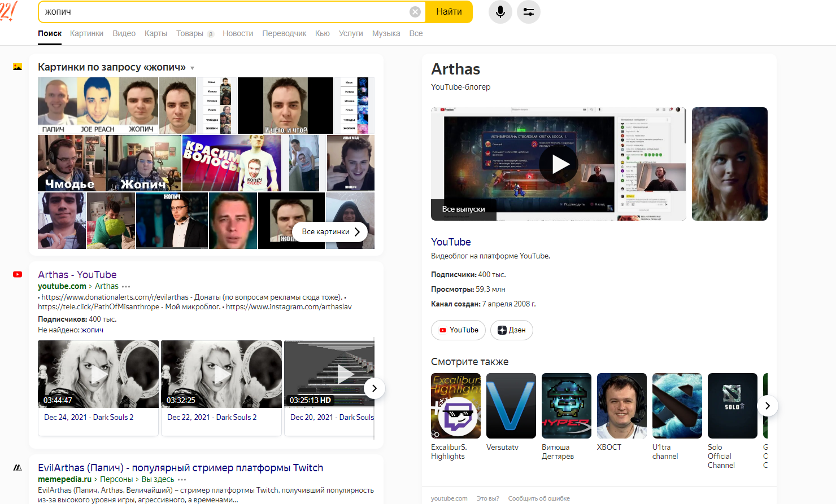Open the Музыка tab
This screenshot has height=504, width=836.
coord(386,33)
